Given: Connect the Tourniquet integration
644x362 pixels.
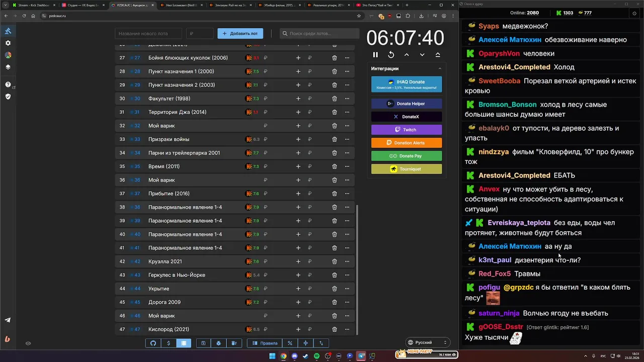Looking at the screenshot, I should (407, 169).
